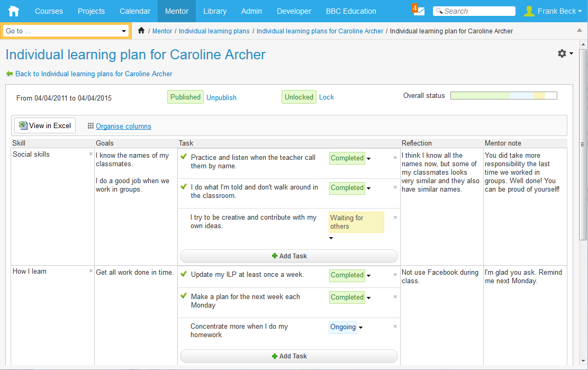The height and width of the screenshot is (370, 588).
Task: Remove the Social skills row using x
Action: [x=91, y=154]
